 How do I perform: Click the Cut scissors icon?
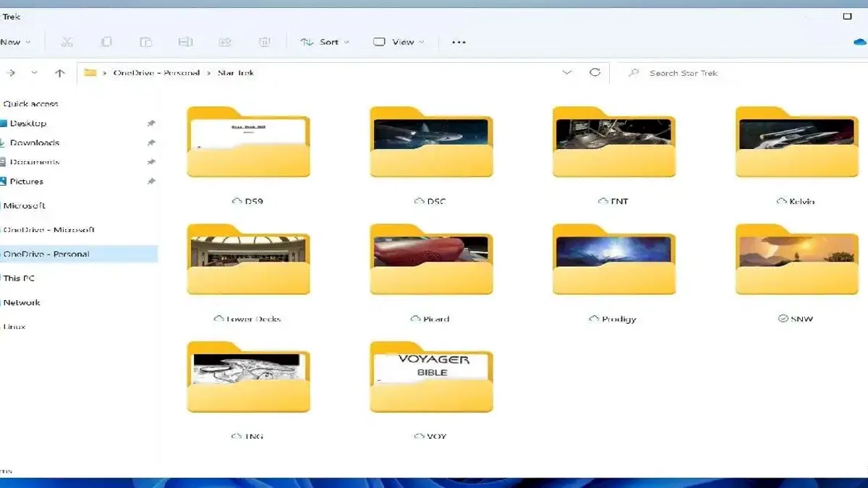[x=67, y=42]
